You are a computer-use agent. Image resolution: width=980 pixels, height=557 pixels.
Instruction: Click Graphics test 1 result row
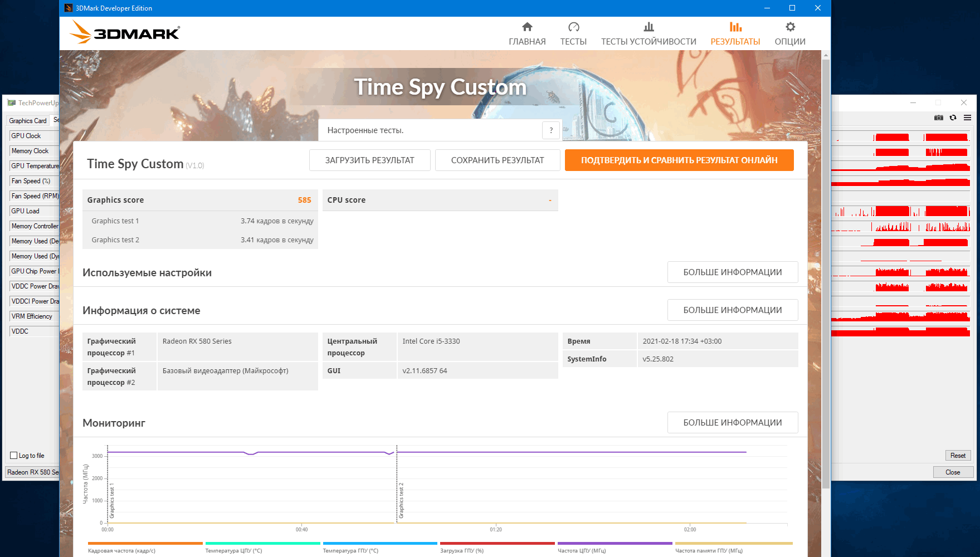tap(201, 221)
